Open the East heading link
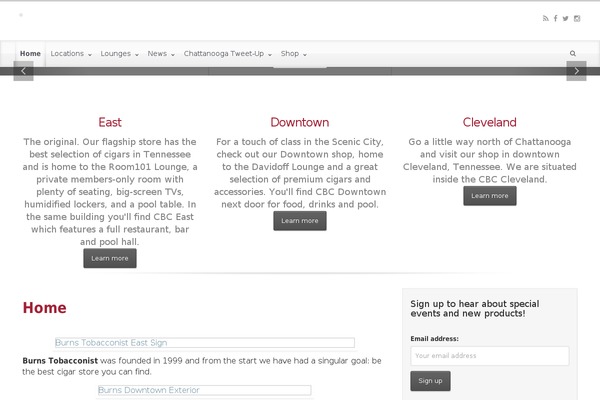Screen dimensions: 600x400 110,122
